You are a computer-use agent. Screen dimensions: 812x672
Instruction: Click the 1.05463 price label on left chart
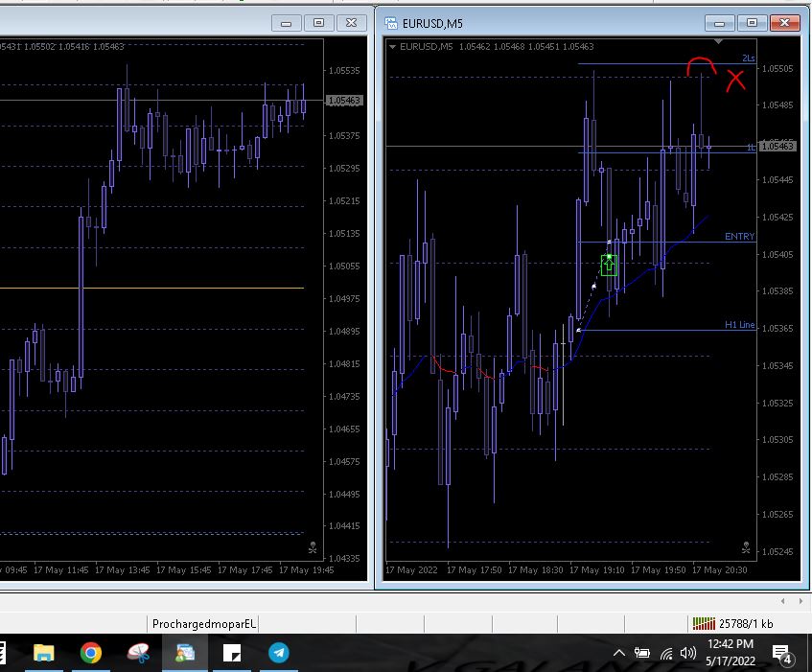[344, 101]
